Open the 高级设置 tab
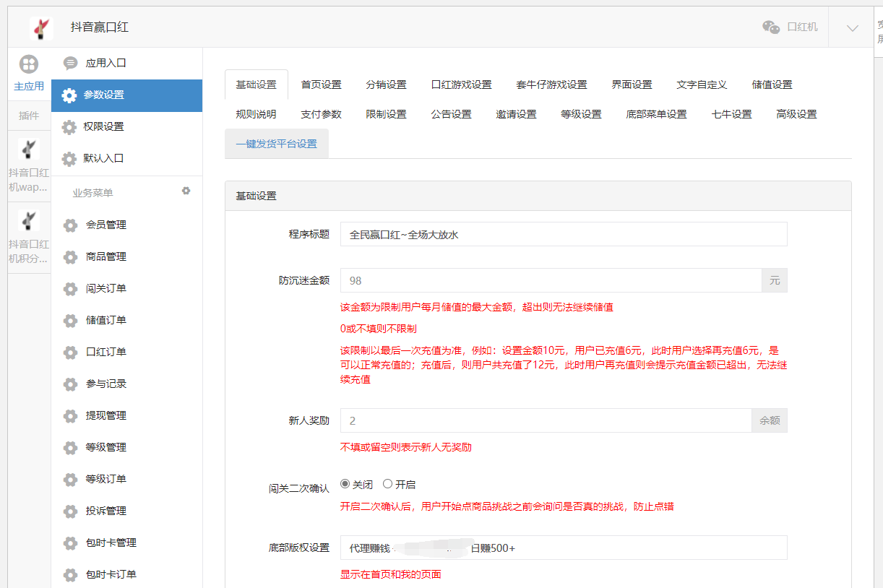 pyautogui.click(x=796, y=113)
